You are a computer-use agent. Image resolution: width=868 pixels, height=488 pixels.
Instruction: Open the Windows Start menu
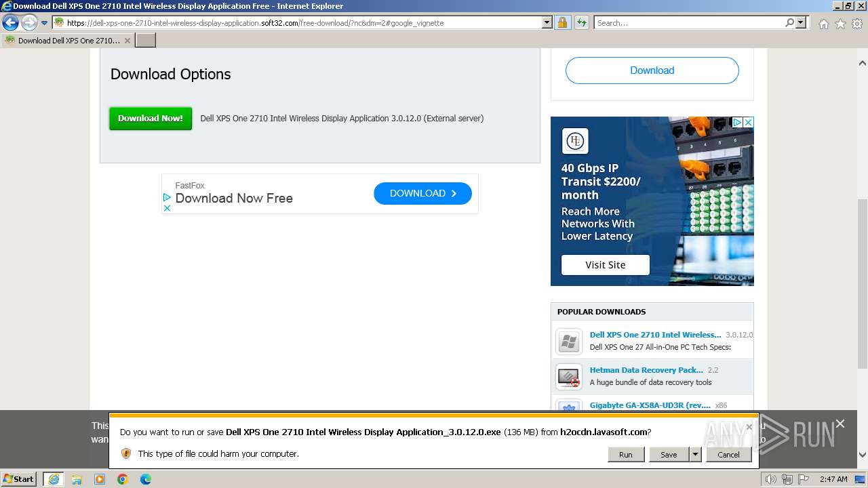[19, 479]
